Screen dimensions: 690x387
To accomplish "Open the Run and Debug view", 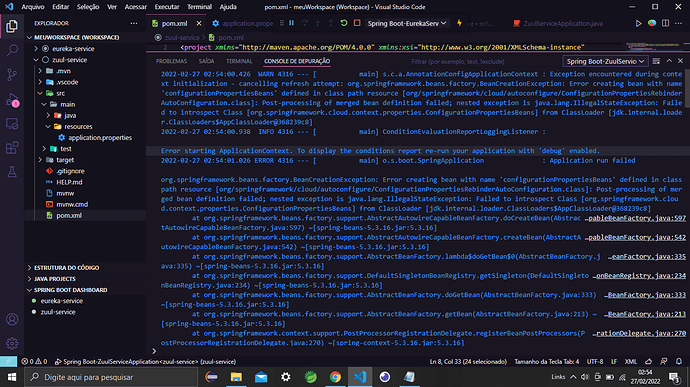I will point(12,100).
